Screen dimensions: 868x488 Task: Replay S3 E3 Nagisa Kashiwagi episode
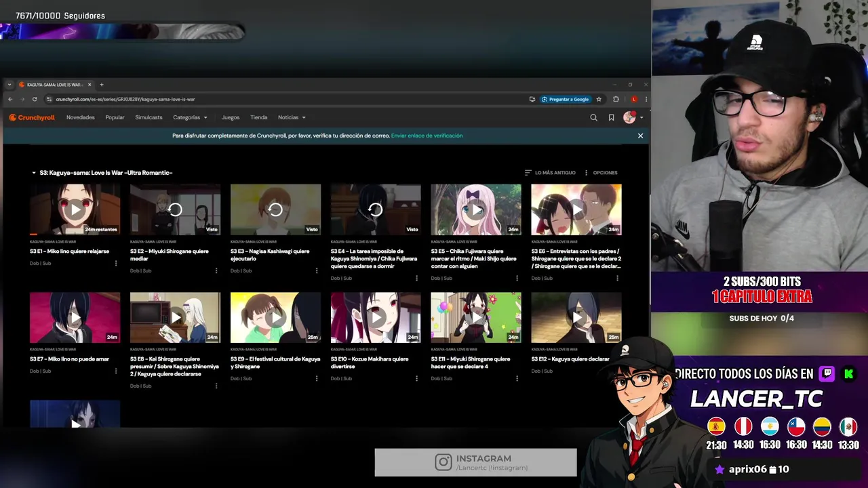275,209
